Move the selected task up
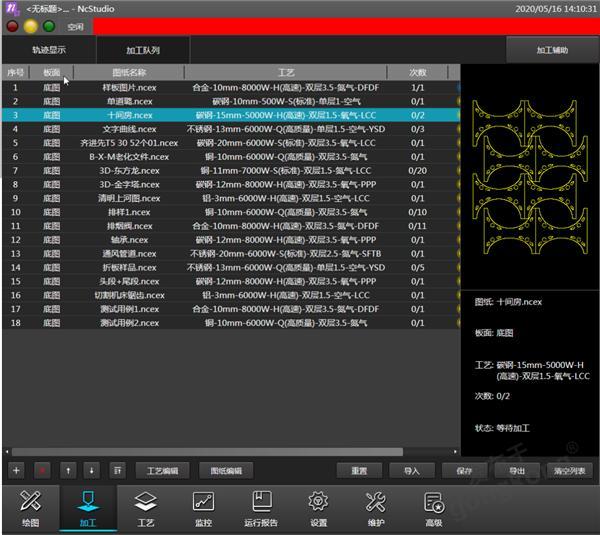This screenshot has height=535, width=600. click(68, 470)
